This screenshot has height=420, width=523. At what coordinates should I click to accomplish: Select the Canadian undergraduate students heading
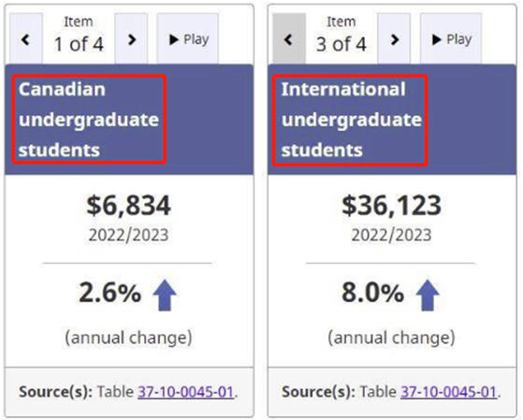89,120
